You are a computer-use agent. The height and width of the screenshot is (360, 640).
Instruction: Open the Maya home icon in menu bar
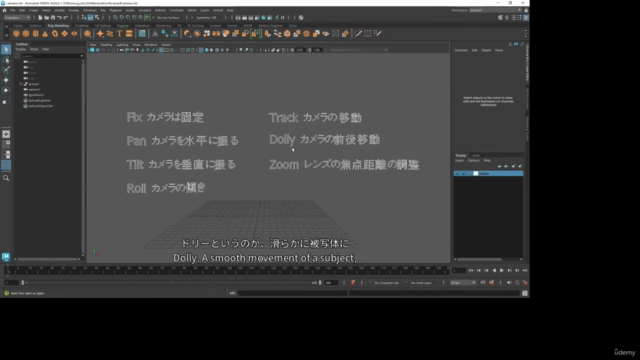point(4,10)
